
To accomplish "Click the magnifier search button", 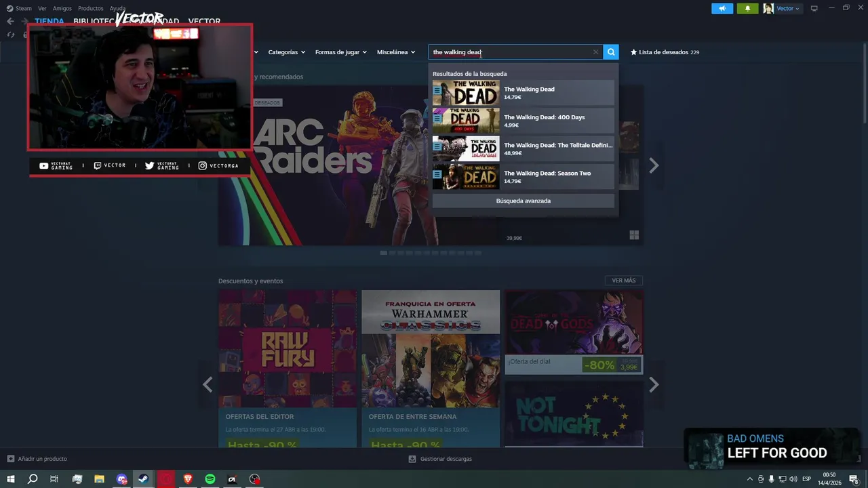I will [611, 52].
